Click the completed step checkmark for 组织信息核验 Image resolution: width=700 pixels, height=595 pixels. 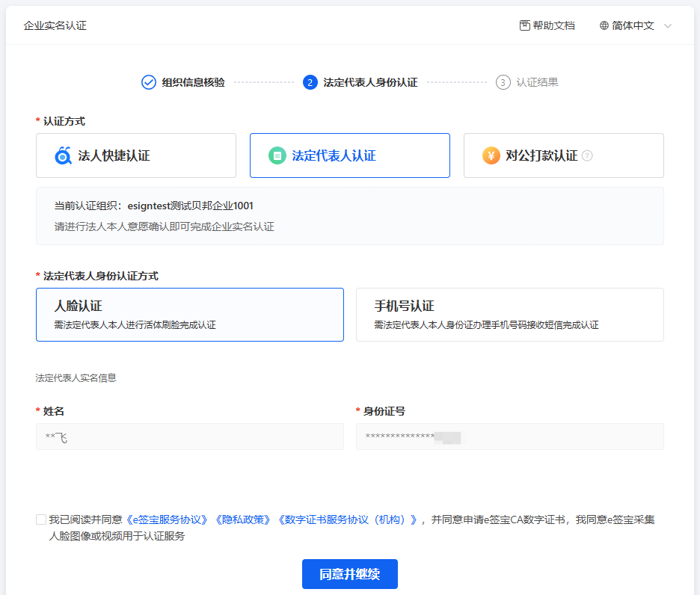149,82
